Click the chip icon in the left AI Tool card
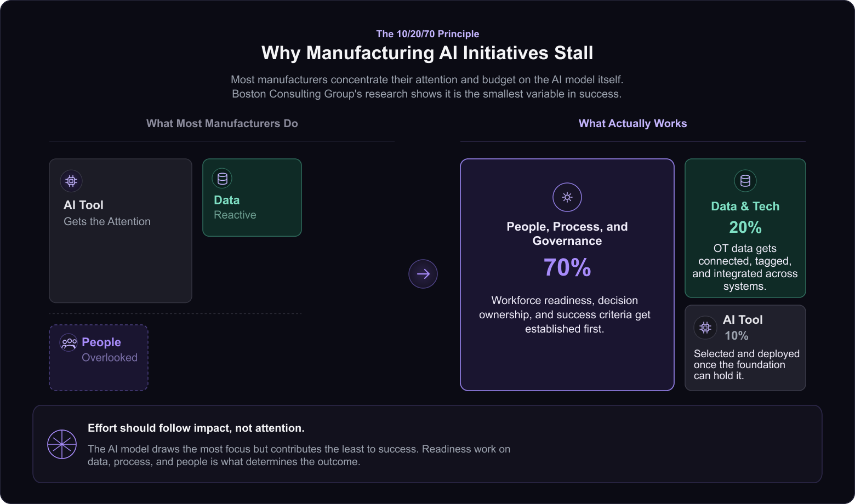855x504 pixels. coord(71,181)
